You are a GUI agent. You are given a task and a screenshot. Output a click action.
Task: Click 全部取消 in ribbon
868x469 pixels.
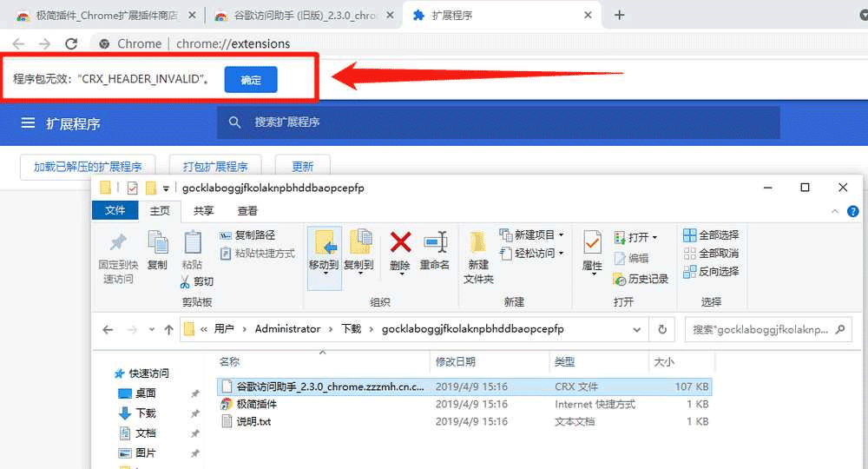click(712, 254)
